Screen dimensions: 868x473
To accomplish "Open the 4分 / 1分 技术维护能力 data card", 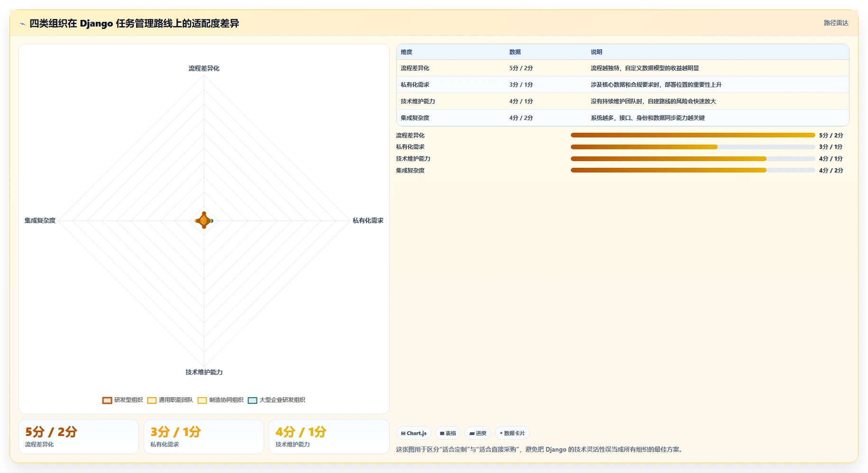I will tap(329, 437).
